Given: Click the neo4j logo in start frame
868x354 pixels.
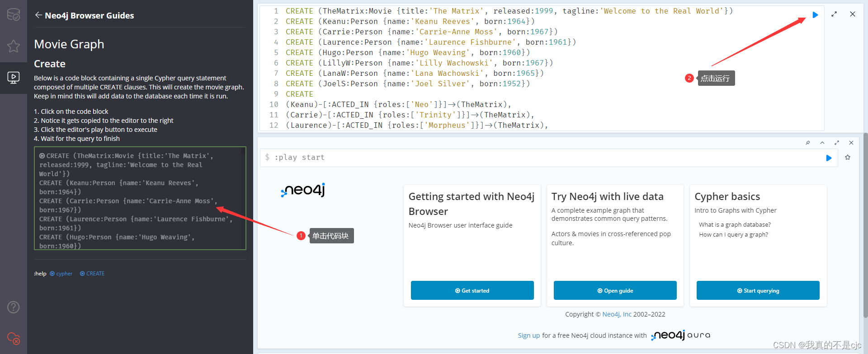Looking at the screenshot, I should [303, 191].
